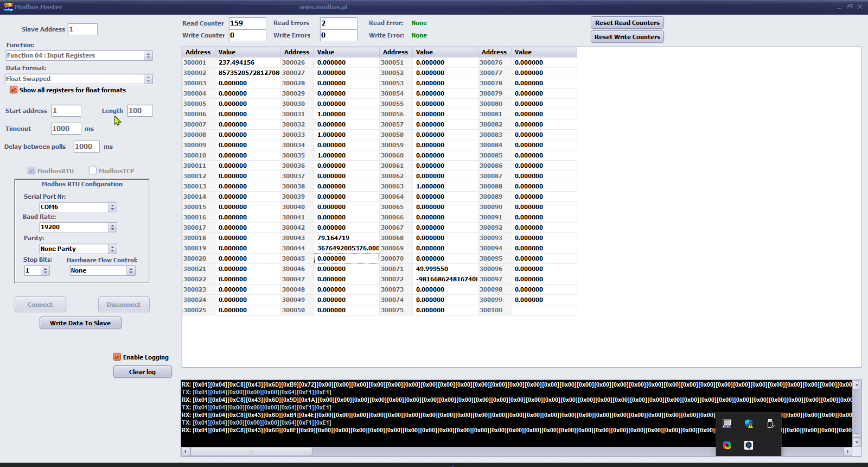Click the Write Errors field

(339, 35)
